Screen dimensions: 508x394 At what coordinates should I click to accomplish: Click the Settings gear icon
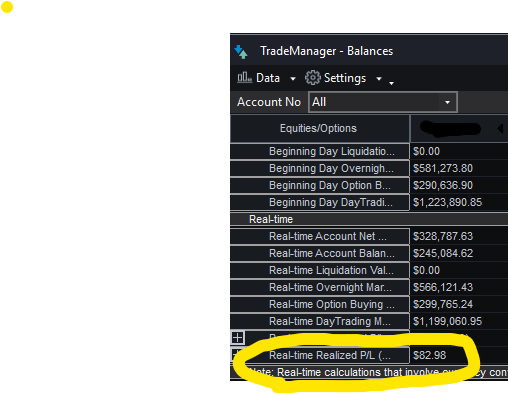tap(313, 78)
